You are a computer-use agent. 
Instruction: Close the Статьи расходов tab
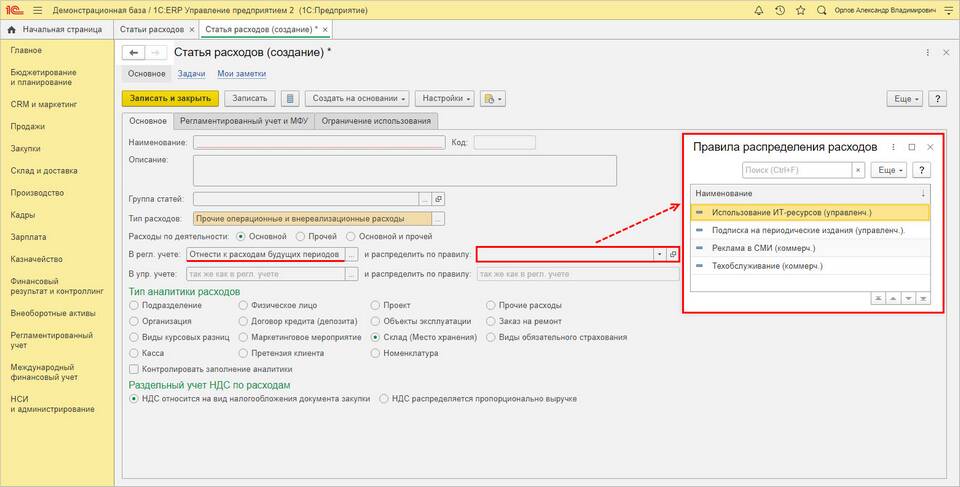[192, 29]
